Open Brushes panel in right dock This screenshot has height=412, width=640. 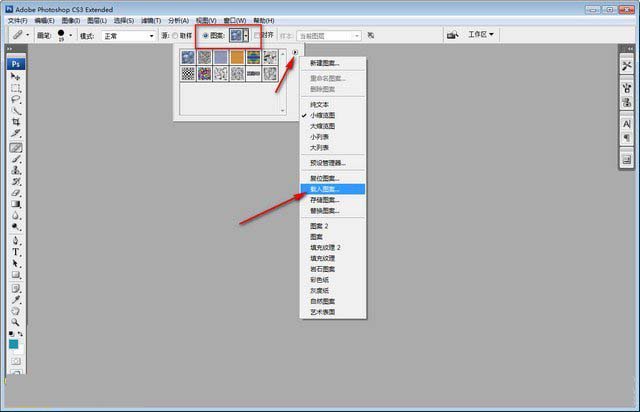pyautogui.click(x=627, y=88)
